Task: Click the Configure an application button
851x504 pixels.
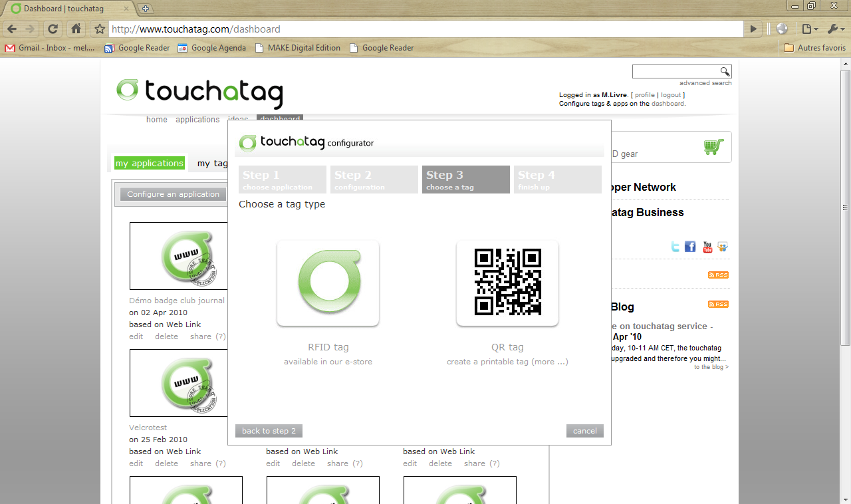Action: pyautogui.click(x=174, y=194)
